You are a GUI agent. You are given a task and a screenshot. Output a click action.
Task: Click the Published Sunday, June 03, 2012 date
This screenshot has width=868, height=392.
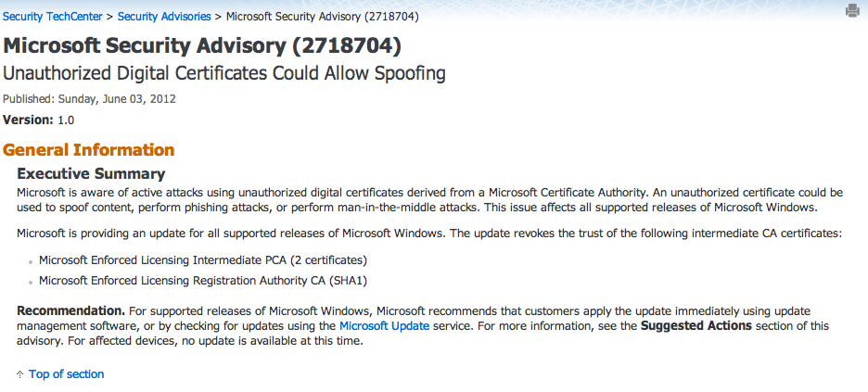tap(89, 99)
